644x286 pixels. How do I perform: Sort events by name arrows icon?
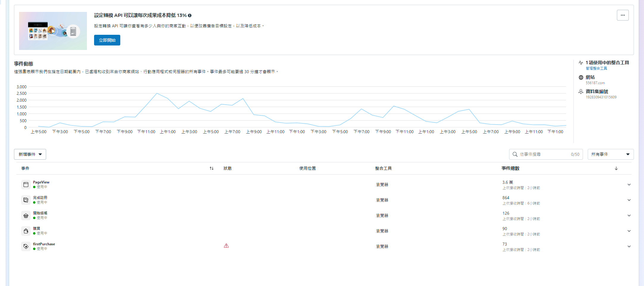click(x=211, y=168)
